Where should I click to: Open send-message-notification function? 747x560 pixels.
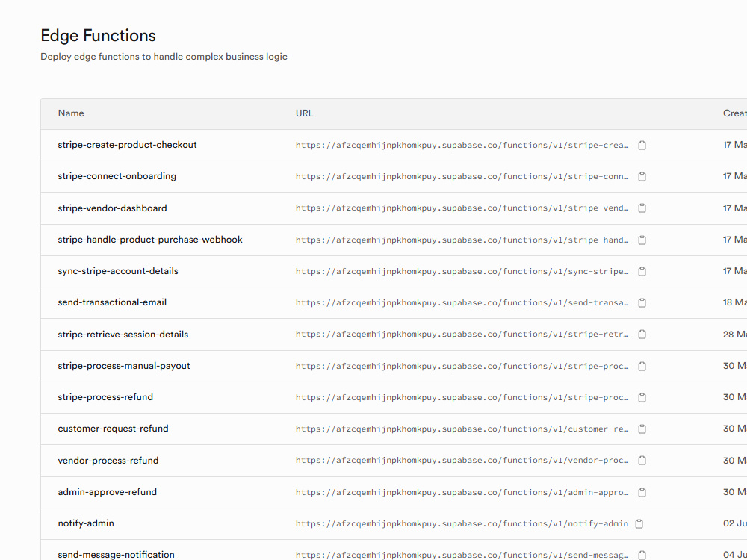coord(117,555)
